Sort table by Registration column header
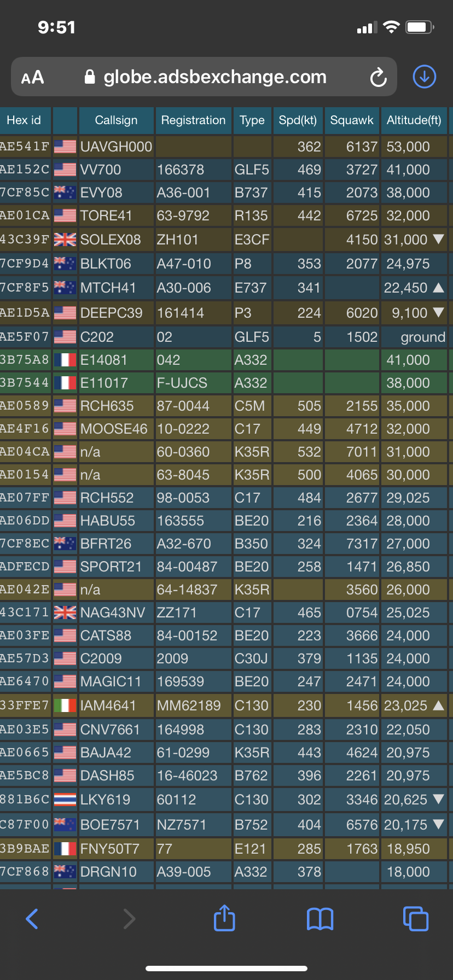The width and height of the screenshot is (453, 980). 193,120
